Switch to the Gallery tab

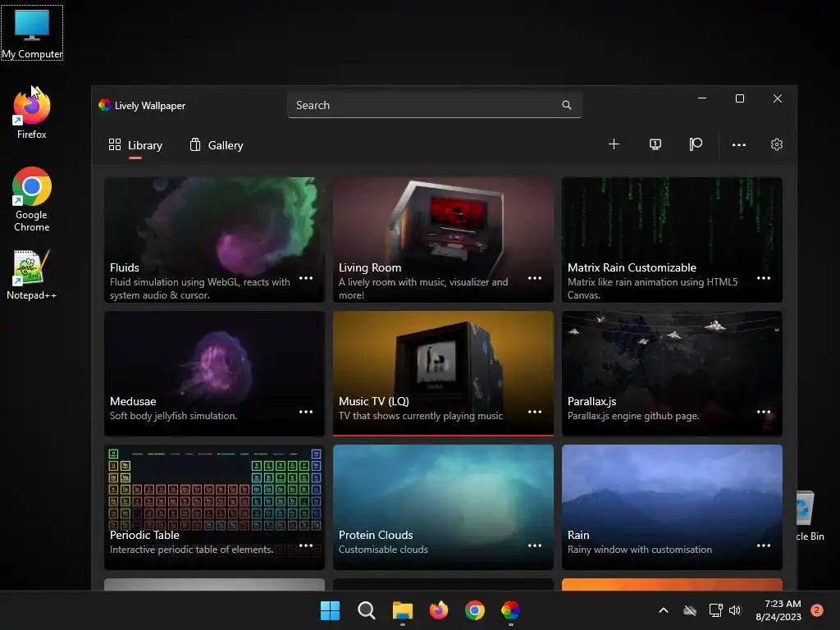point(217,145)
